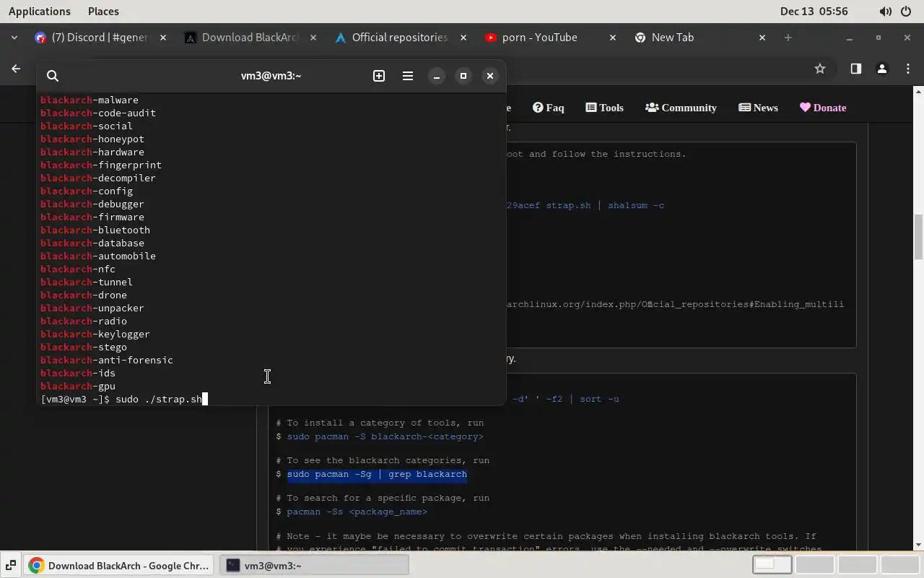Switch to the Download BlackArch tab

point(249,38)
